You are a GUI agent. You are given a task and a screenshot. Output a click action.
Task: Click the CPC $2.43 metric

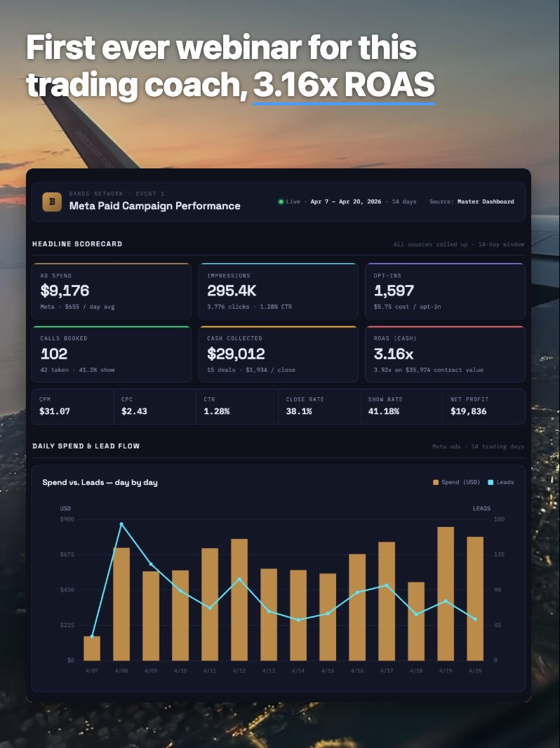click(x=155, y=406)
